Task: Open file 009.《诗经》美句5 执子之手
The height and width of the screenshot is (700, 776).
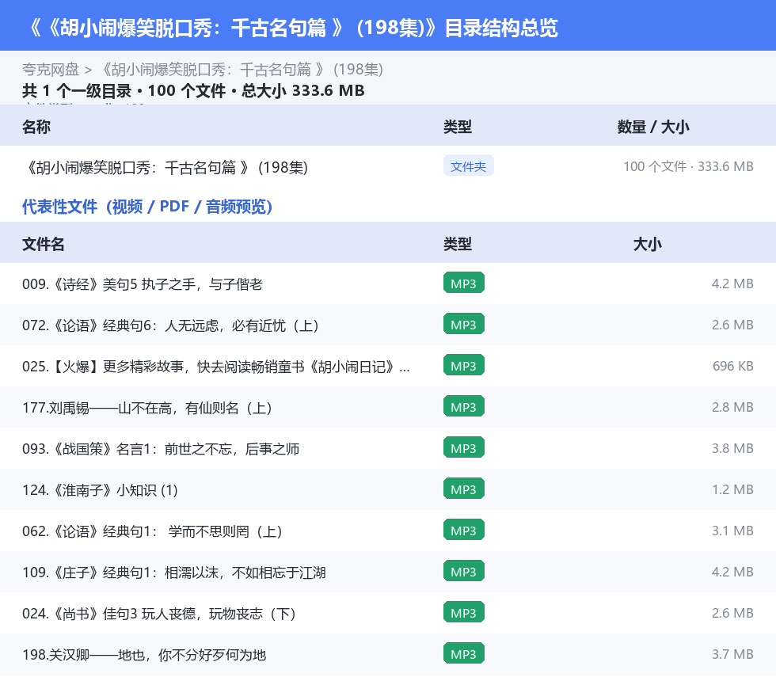Action: pyautogui.click(x=143, y=284)
